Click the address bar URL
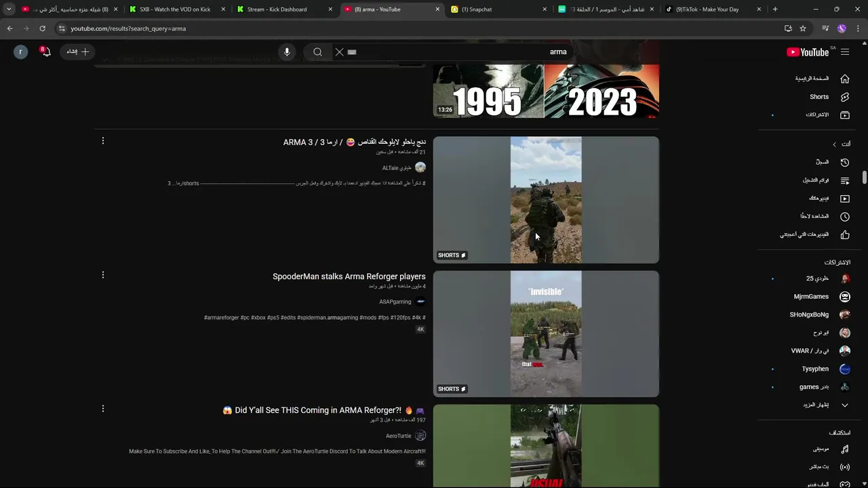The width and height of the screenshot is (868, 488). (128, 28)
